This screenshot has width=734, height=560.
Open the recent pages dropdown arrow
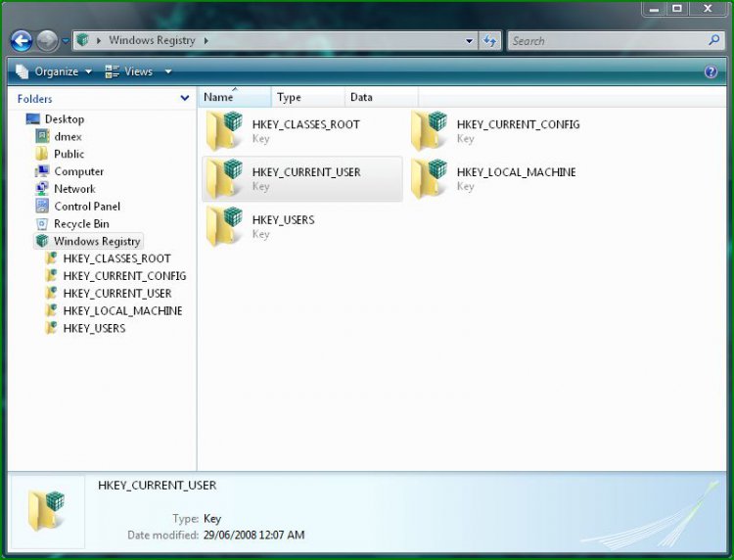(x=66, y=41)
